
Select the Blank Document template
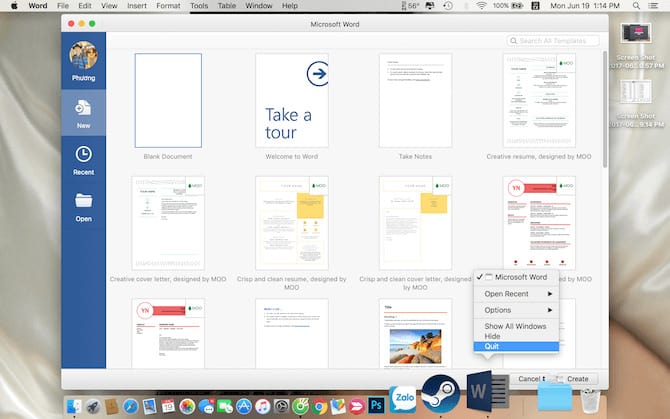[x=167, y=101]
